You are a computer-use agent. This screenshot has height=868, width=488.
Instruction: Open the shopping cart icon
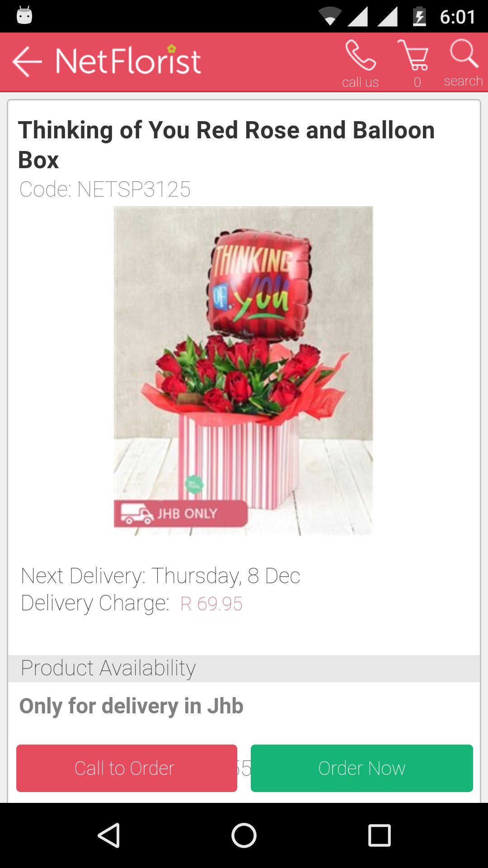[414, 55]
